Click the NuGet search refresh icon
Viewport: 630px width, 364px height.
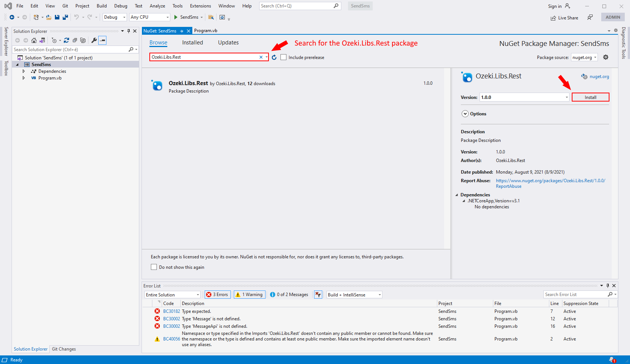coord(274,57)
